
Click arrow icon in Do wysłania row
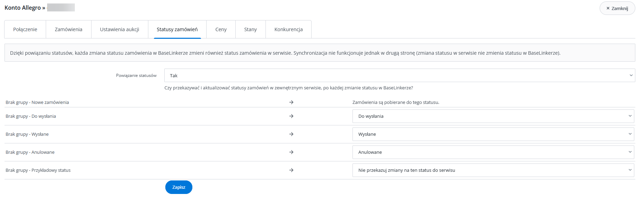291,116
